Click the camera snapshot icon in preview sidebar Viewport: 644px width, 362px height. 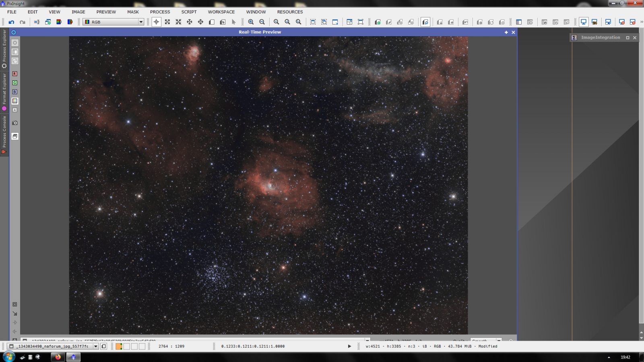click(x=15, y=123)
